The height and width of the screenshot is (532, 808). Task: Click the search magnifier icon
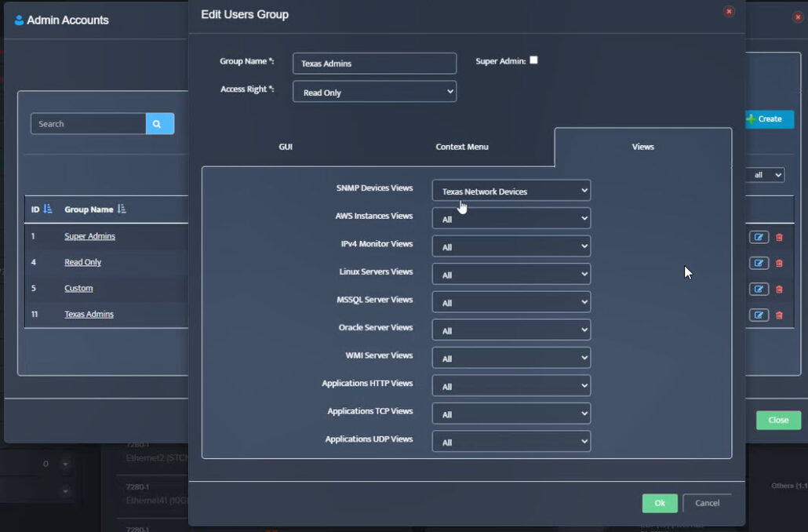click(x=160, y=123)
